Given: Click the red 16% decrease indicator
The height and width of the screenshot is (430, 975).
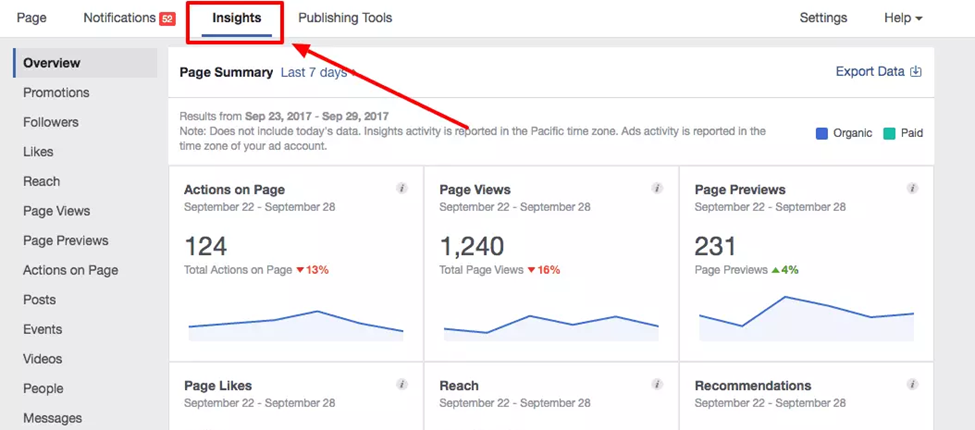Looking at the screenshot, I should 543,270.
